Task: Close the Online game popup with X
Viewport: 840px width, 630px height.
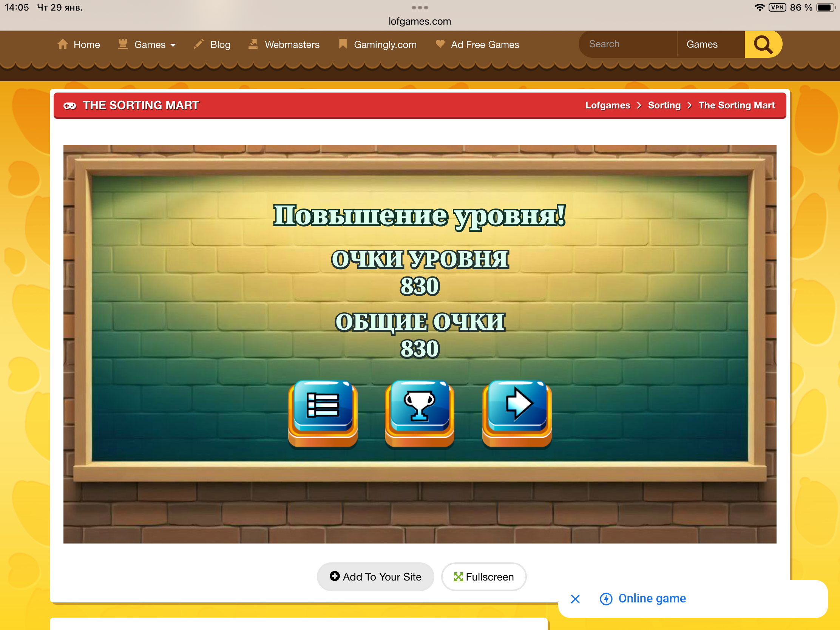Action: (x=575, y=599)
